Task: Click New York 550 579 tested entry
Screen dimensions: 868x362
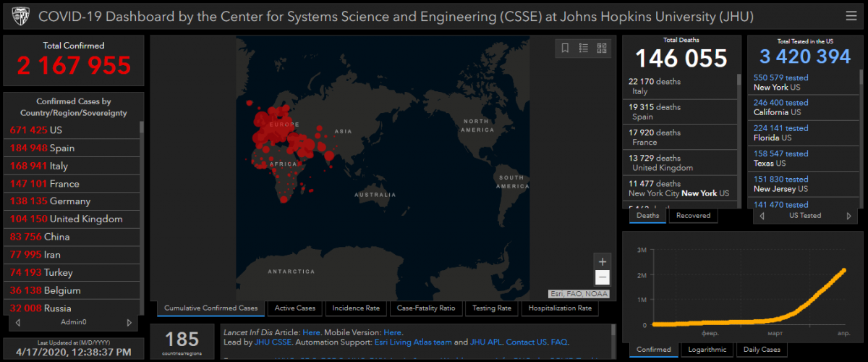Action: point(804,83)
